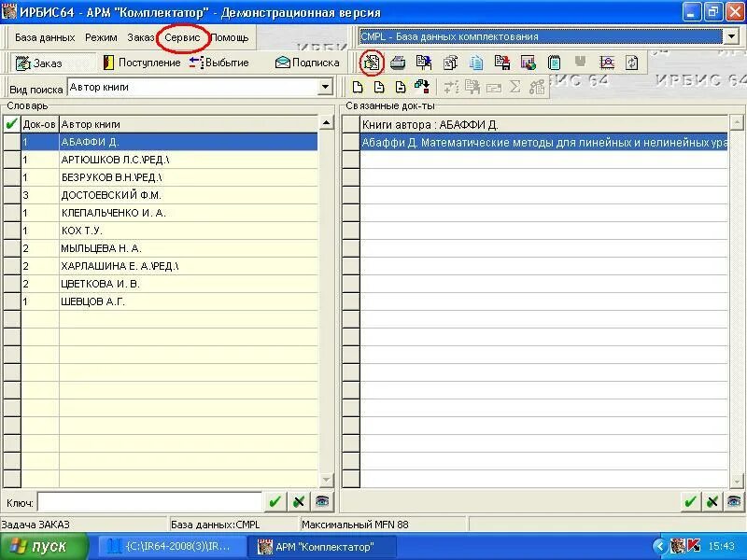
Task: Click the colored squares with down-arrow icon
Action: (422, 87)
